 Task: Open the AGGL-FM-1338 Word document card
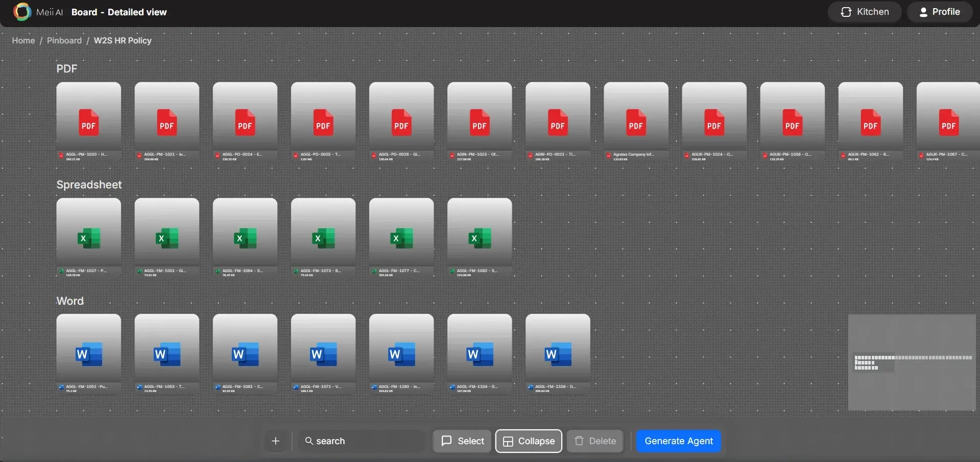557,354
